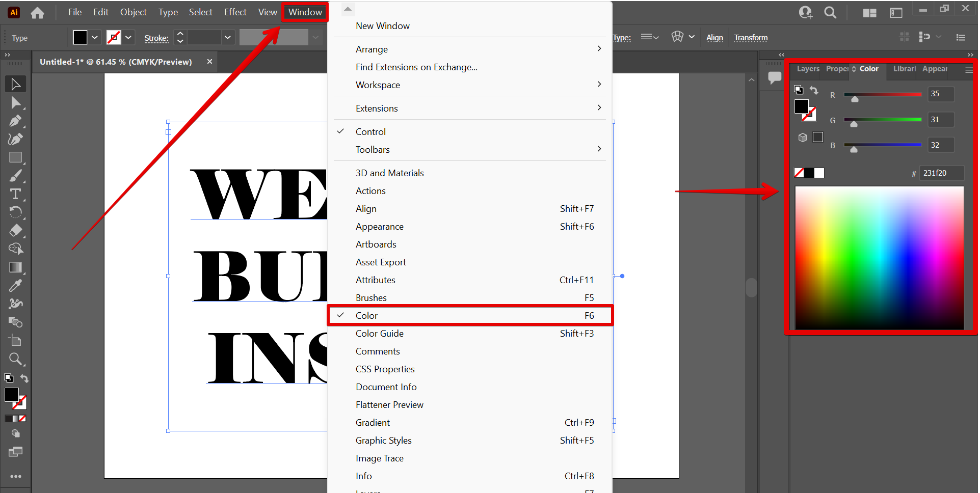
Task: Select the Eraser tool
Action: coord(15,230)
